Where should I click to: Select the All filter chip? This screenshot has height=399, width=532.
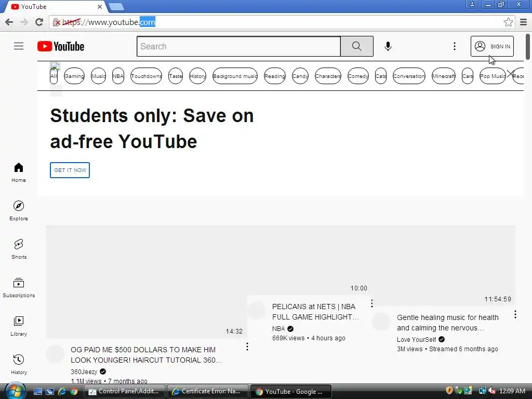point(54,76)
